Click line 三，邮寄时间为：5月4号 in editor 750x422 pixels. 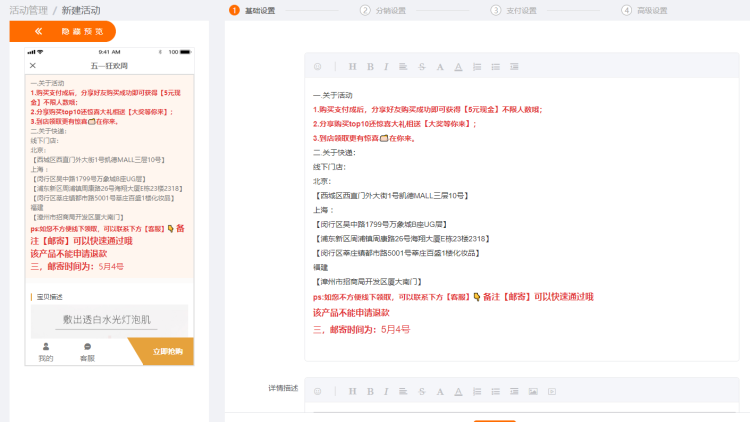point(362,329)
